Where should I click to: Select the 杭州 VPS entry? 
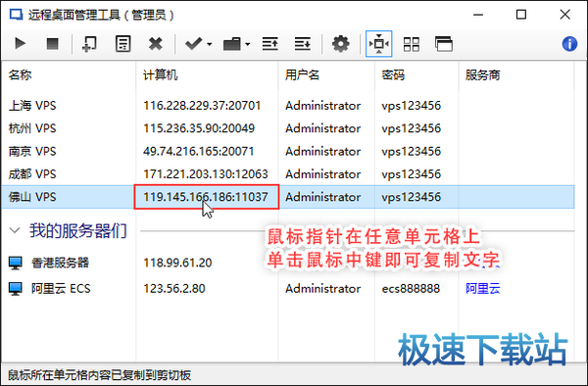tap(32, 128)
